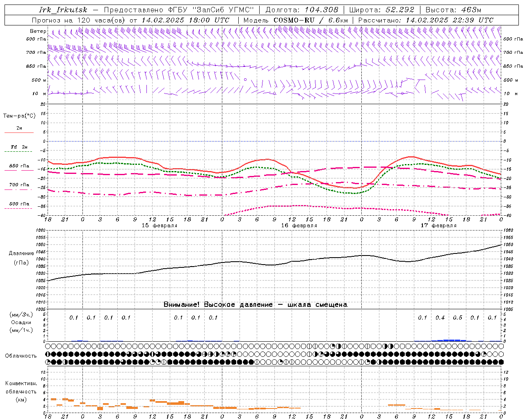The width and height of the screenshot is (525, 420).
Task: Select the elevation text "Высота: 463м"
Action: click(453, 10)
